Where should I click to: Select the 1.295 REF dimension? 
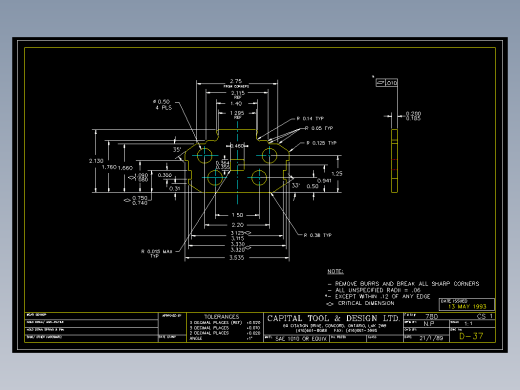(x=237, y=115)
